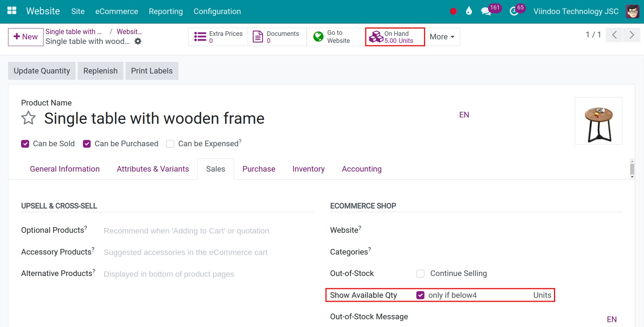Mark product as favorite with star icon
This screenshot has width=644, height=327.
click(x=28, y=118)
